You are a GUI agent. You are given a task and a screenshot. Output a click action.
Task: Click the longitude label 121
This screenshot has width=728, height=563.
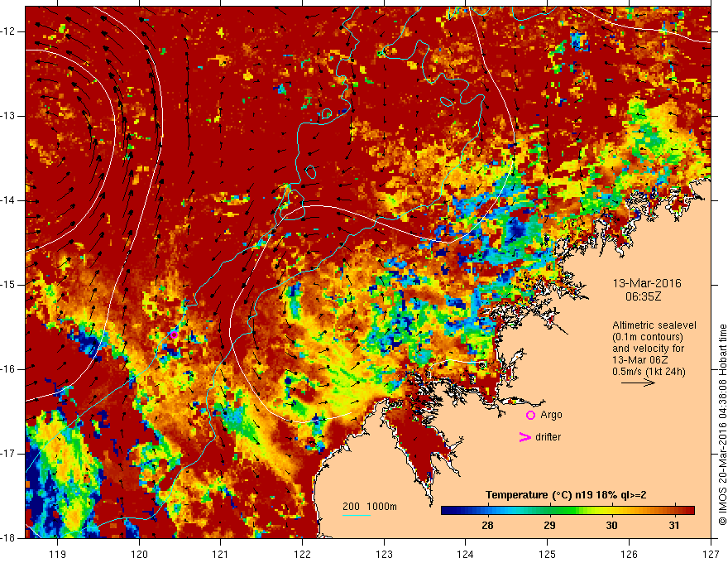point(221,554)
